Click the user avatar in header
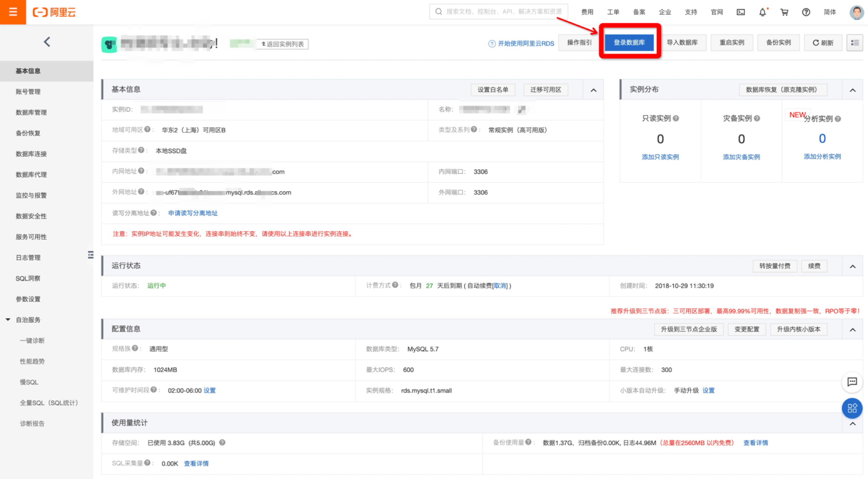Image resolution: width=868 pixels, height=479 pixels. pos(856,12)
